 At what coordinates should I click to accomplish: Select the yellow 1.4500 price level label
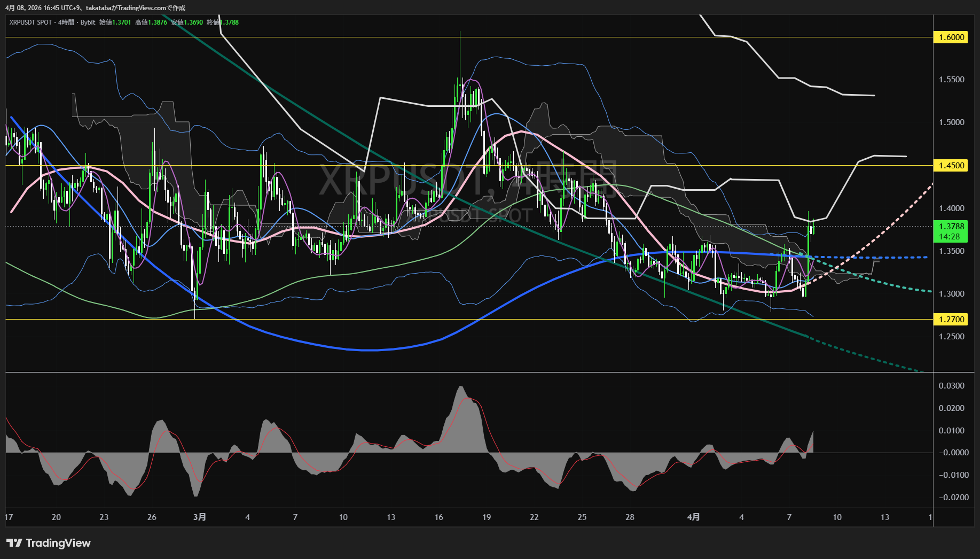click(x=951, y=165)
